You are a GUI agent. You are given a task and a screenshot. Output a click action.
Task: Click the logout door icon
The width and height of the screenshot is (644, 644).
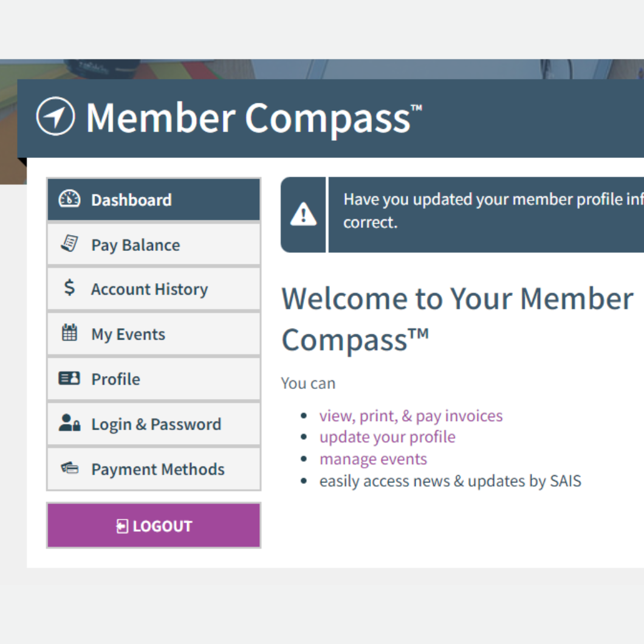(x=122, y=526)
